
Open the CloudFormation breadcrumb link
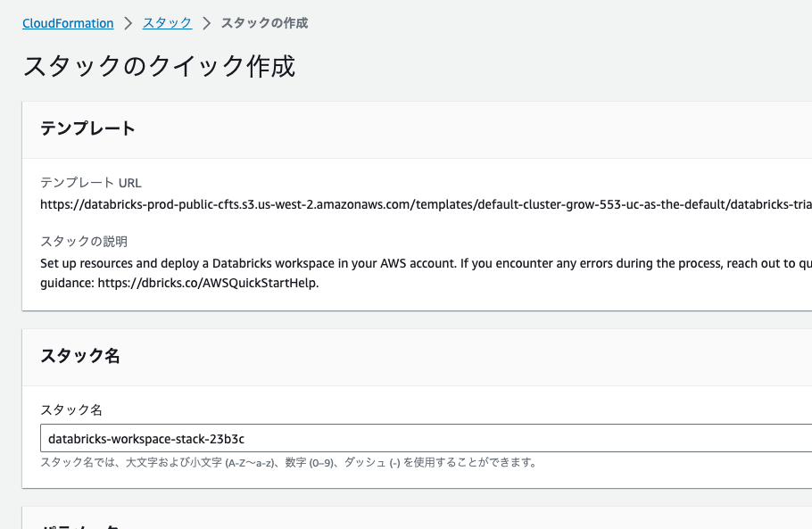click(68, 23)
